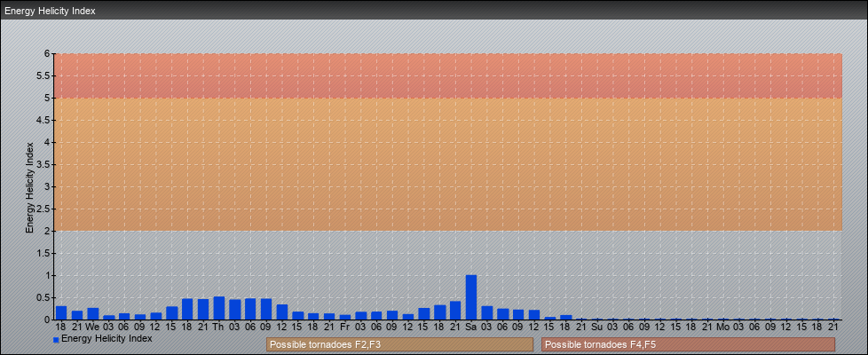Click the 4.5 value on the y-axis
Image resolution: width=868 pixels, height=355 pixels.
[x=44, y=120]
